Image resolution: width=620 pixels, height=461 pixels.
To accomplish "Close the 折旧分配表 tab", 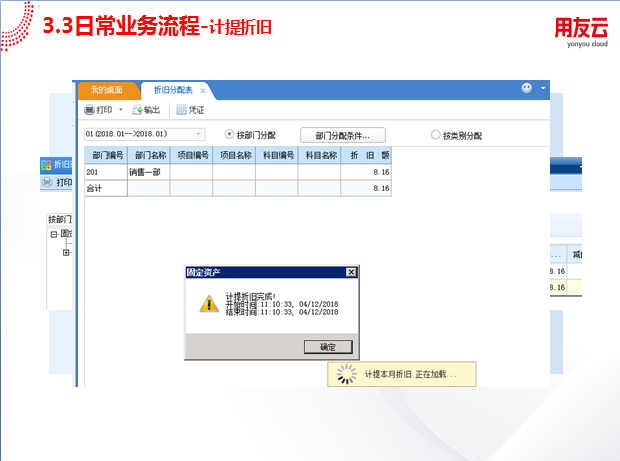I will coord(203,91).
